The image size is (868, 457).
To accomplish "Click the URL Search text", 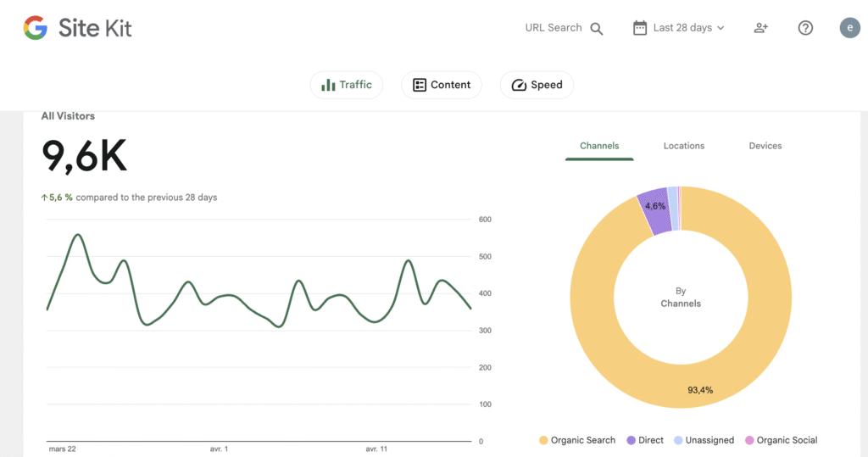I will tap(553, 28).
